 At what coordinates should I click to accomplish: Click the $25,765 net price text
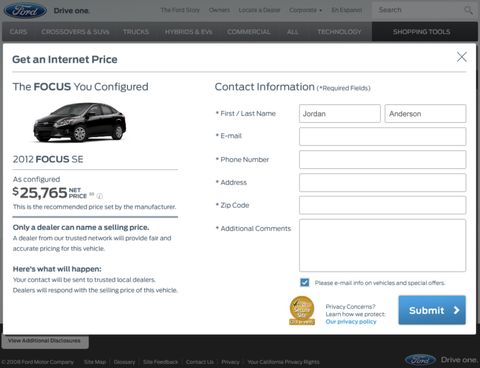pos(40,193)
